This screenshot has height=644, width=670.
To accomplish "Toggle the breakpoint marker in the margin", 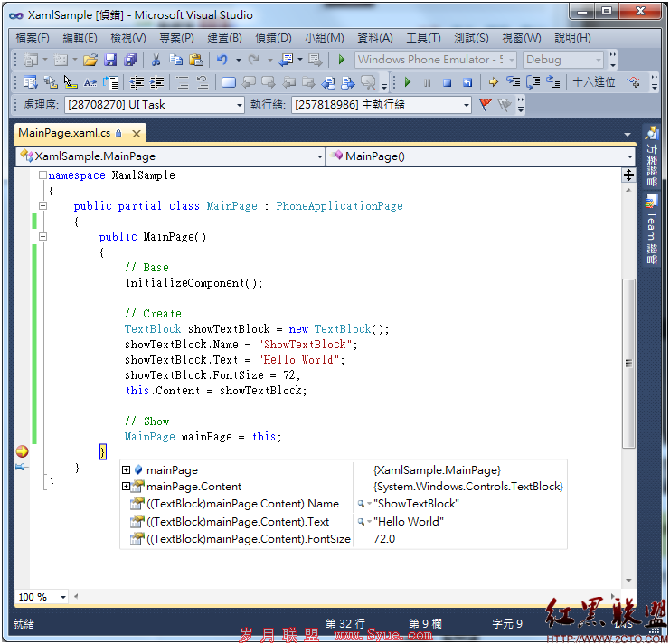I will coord(22,451).
